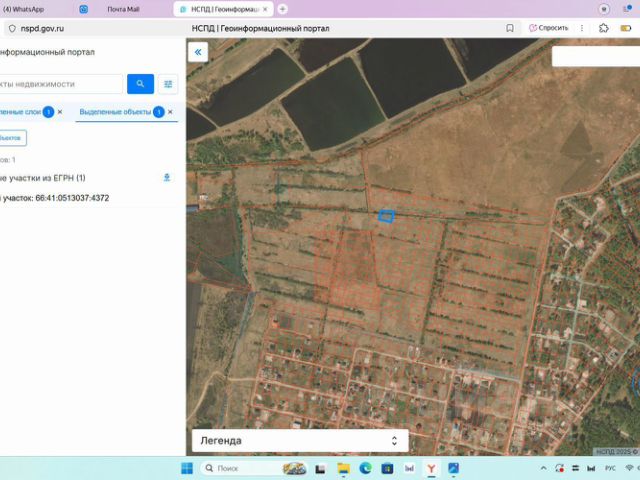This screenshot has width=640, height=480.
Task: Click the Windows taskbar Поиск box
Action: (256, 468)
